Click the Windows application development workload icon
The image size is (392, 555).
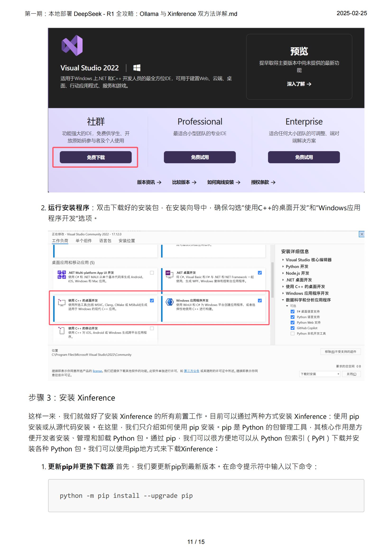click(x=170, y=302)
